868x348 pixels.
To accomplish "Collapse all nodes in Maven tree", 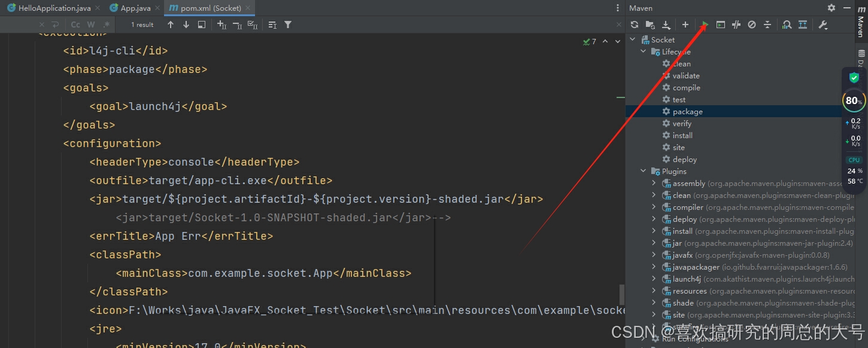I will [x=767, y=25].
